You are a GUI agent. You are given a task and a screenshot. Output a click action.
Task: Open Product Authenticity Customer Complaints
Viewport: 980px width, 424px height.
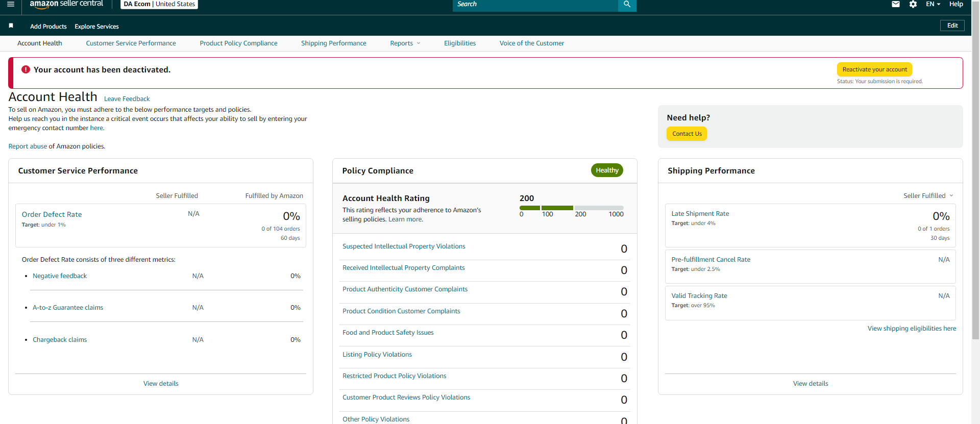click(405, 289)
